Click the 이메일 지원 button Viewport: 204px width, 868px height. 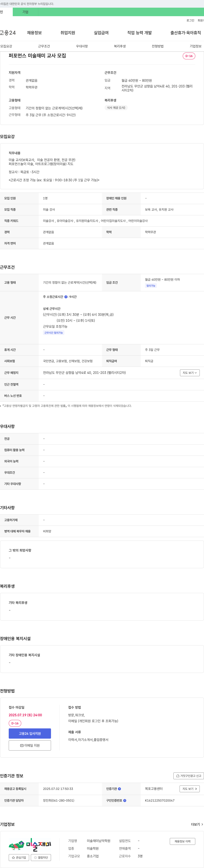point(30,745)
